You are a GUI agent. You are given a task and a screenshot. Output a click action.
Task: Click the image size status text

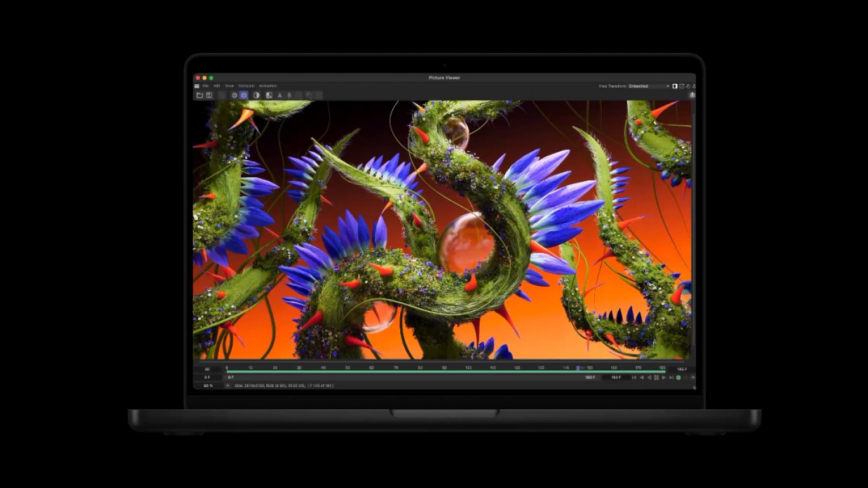coord(284,386)
